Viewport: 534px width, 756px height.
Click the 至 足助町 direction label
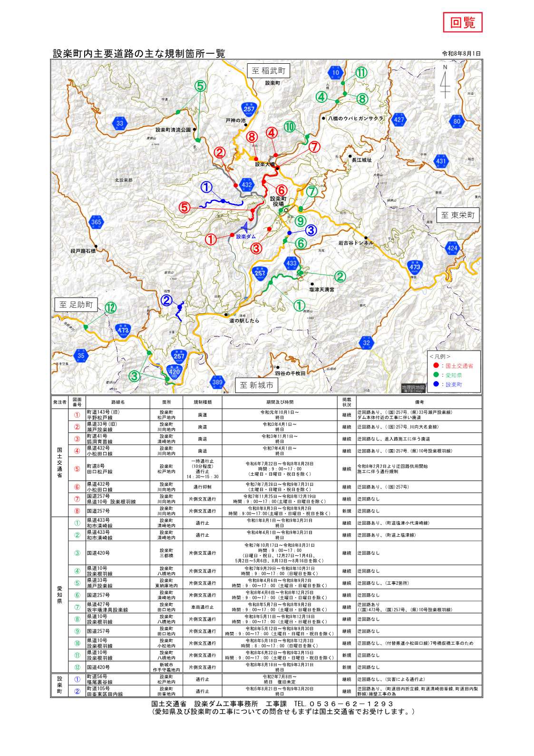click(x=76, y=304)
